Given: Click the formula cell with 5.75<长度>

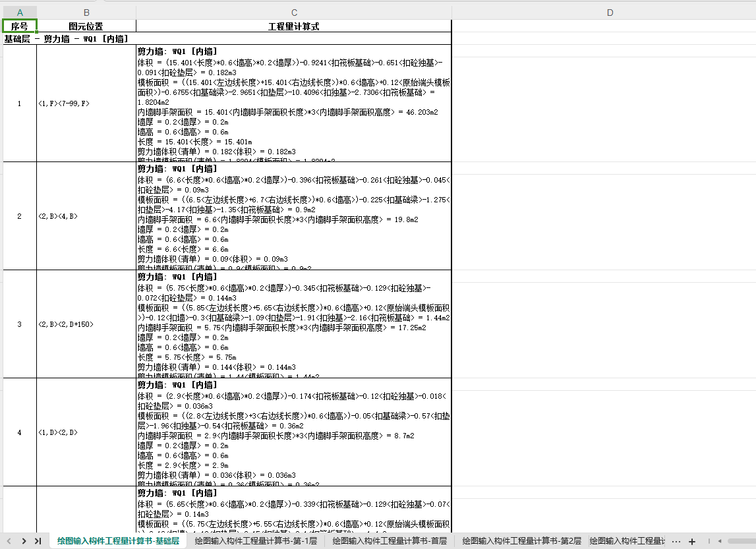Looking at the screenshot, I should tap(294, 324).
